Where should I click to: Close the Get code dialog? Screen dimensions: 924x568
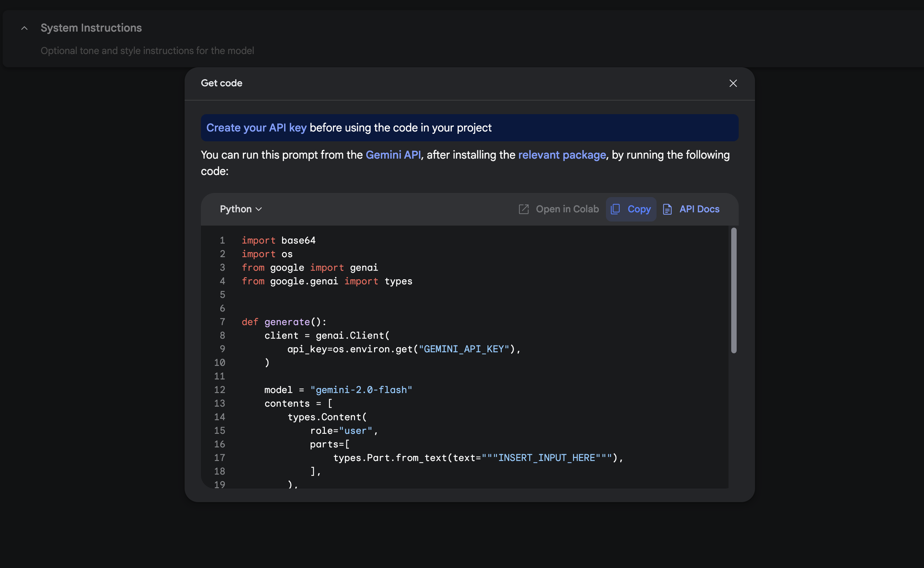coord(733,83)
